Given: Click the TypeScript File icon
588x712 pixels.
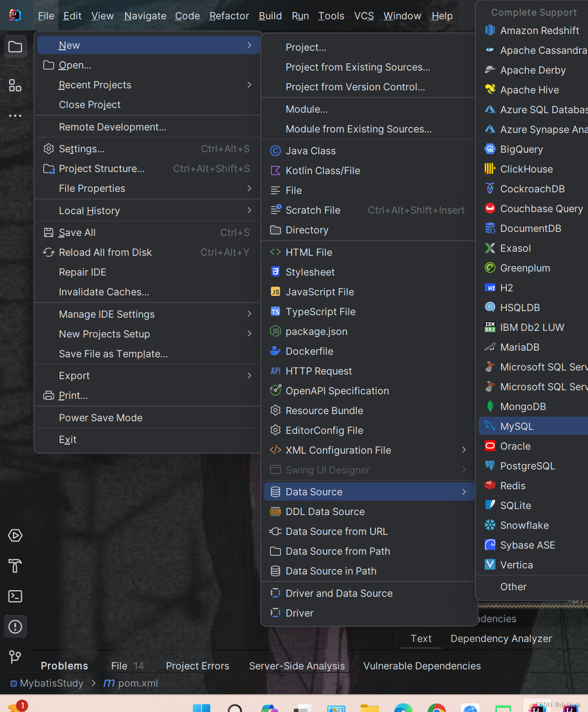Looking at the screenshot, I should (275, 312).
